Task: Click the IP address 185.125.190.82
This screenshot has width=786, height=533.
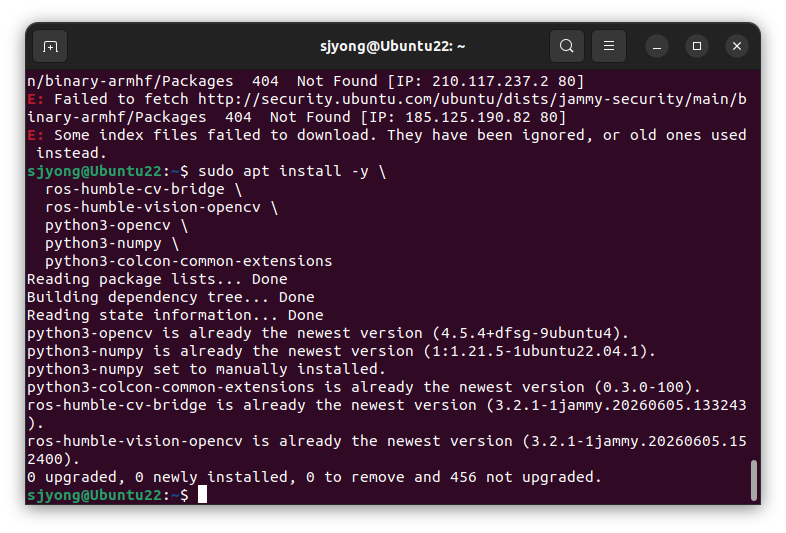Action: 468,117
